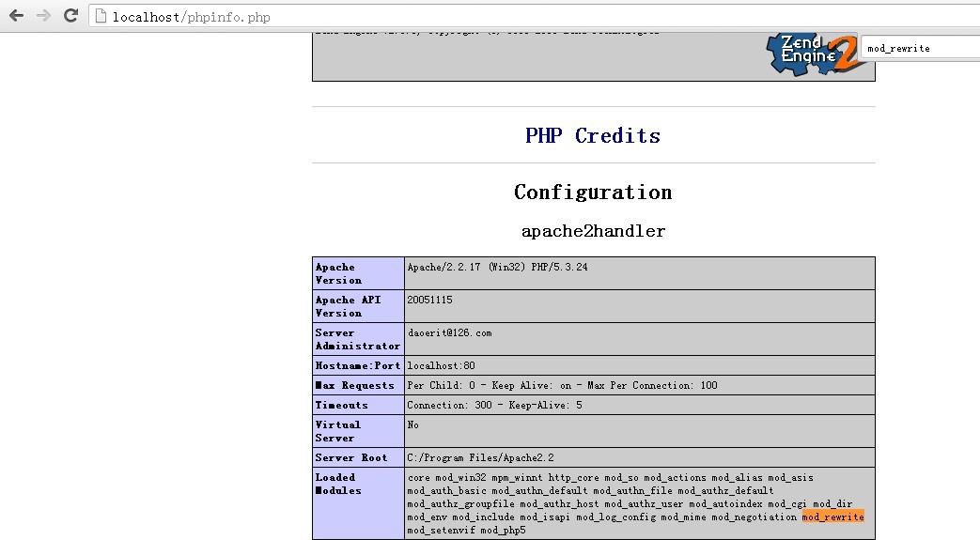Click the Zend Engine 2 logo

coord(813,55)
